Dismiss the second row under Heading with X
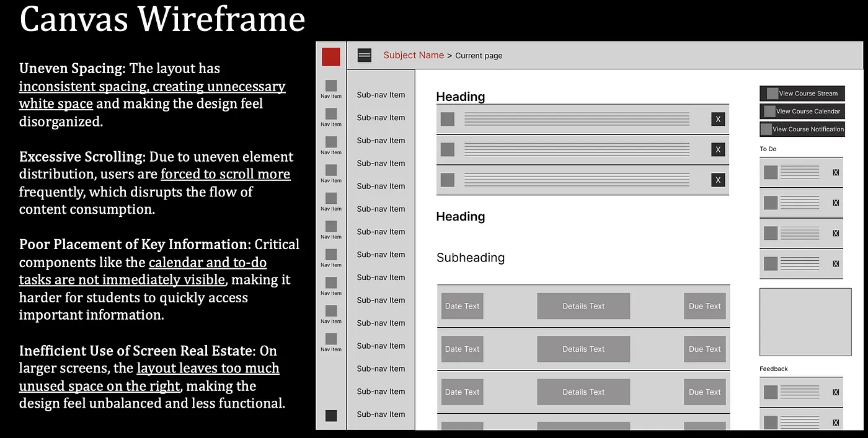 point(718,149)
